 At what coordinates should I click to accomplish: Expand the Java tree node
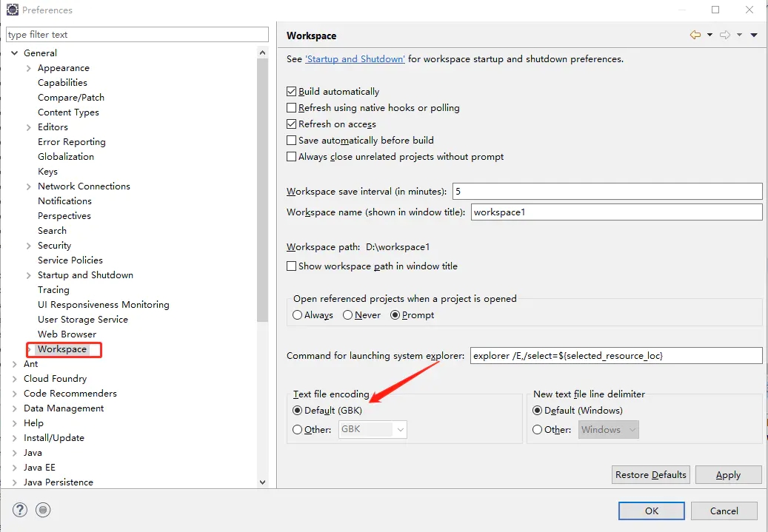click(15, 453)
